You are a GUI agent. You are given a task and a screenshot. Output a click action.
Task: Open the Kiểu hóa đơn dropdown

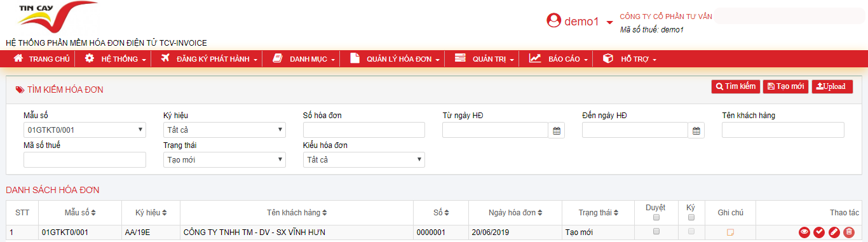364,159
